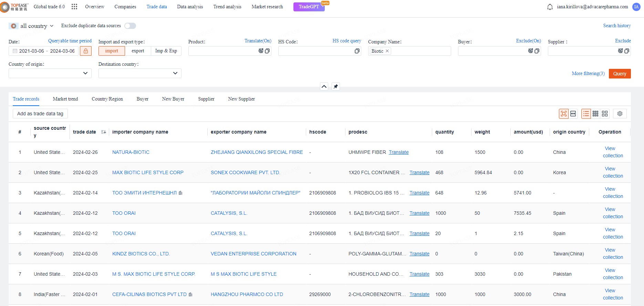Expand the all country selector

point(37,26)
